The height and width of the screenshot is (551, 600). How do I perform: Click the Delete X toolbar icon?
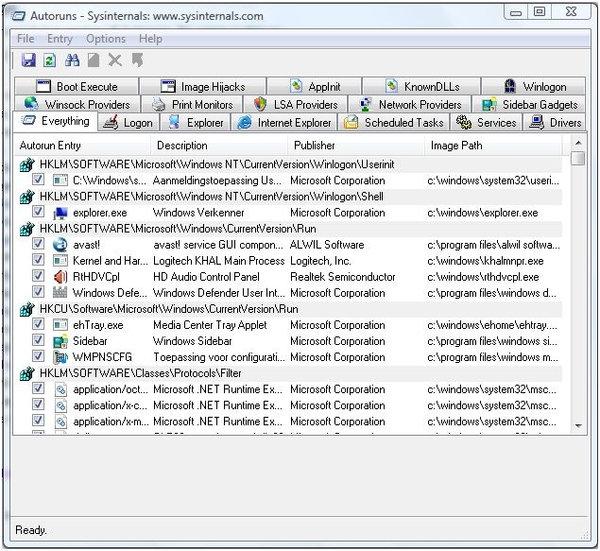[115, 60]
